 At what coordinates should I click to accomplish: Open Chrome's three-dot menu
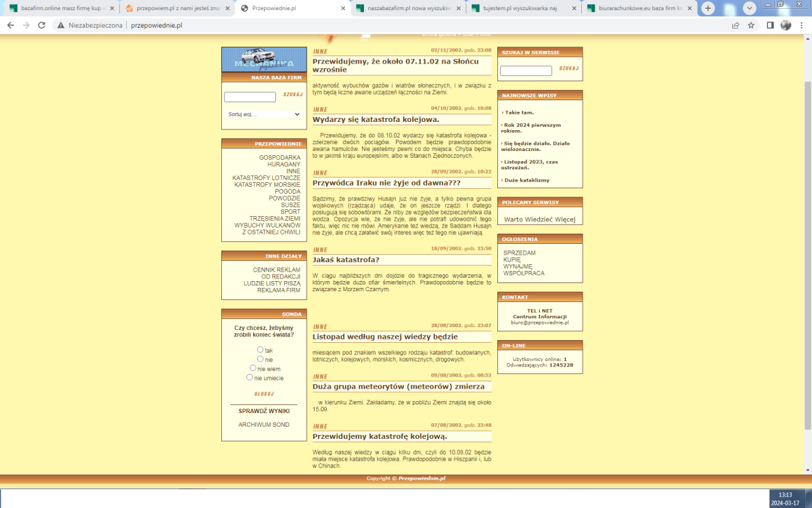[801, 25]
